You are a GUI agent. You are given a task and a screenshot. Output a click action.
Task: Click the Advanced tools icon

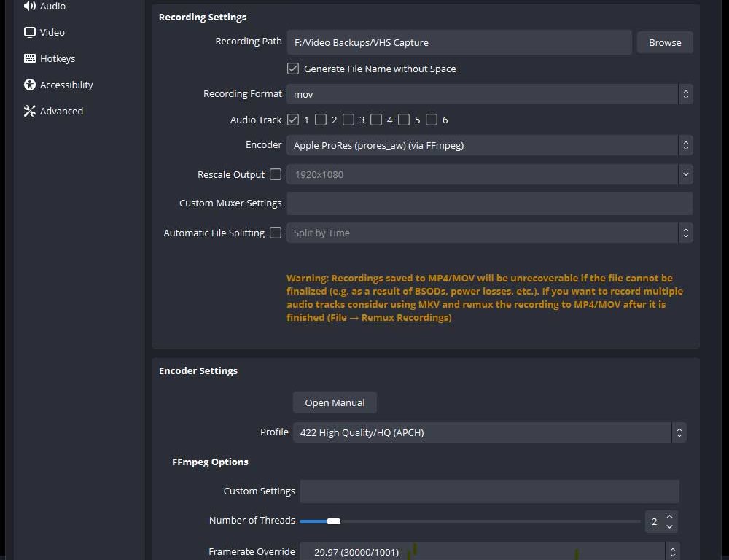coord(30,111)
